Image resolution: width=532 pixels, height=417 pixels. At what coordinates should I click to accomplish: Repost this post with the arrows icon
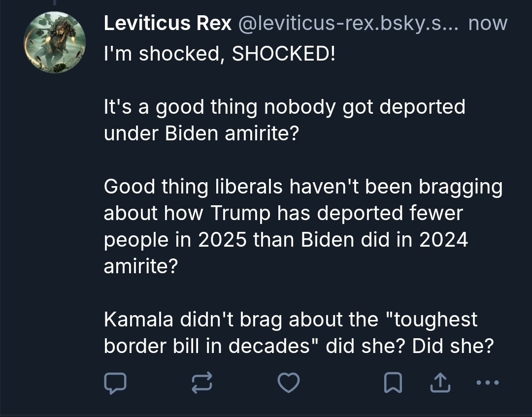click(202, 383)
